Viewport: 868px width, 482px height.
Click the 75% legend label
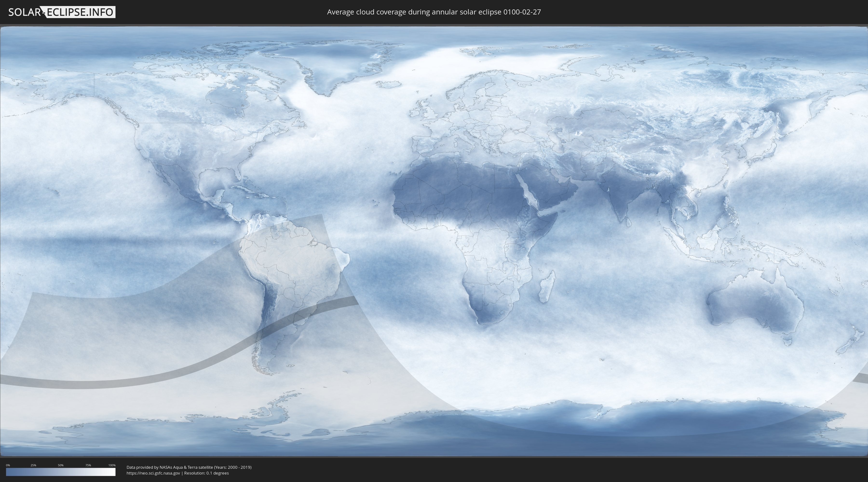[x=88, y=465]
